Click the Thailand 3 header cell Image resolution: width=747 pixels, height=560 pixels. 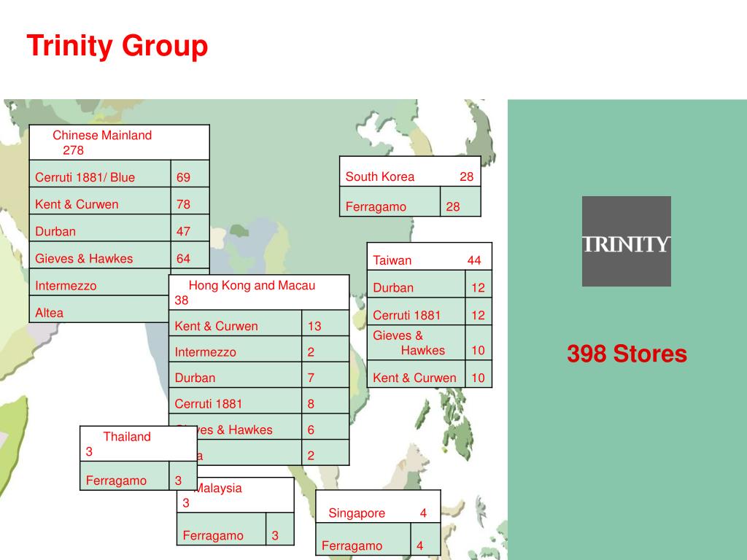point(139,444)
